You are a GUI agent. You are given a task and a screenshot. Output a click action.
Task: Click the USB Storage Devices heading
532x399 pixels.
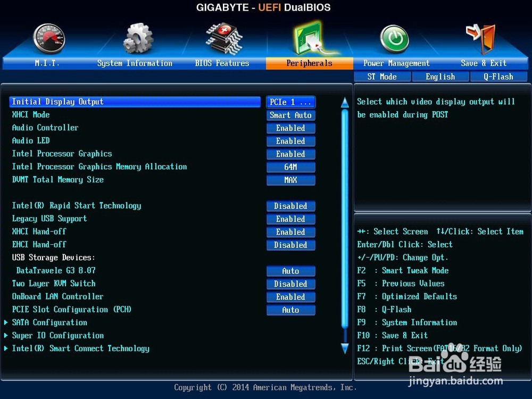pyautogui.click(x=53, y=257)
